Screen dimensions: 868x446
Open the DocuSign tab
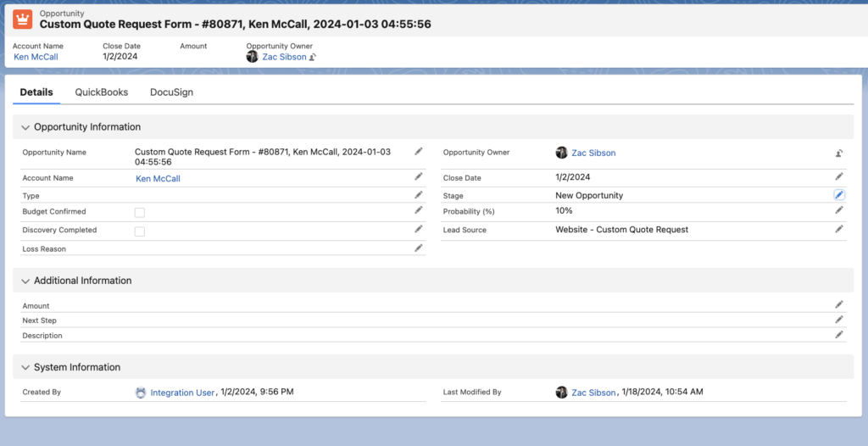click(171, 92)
